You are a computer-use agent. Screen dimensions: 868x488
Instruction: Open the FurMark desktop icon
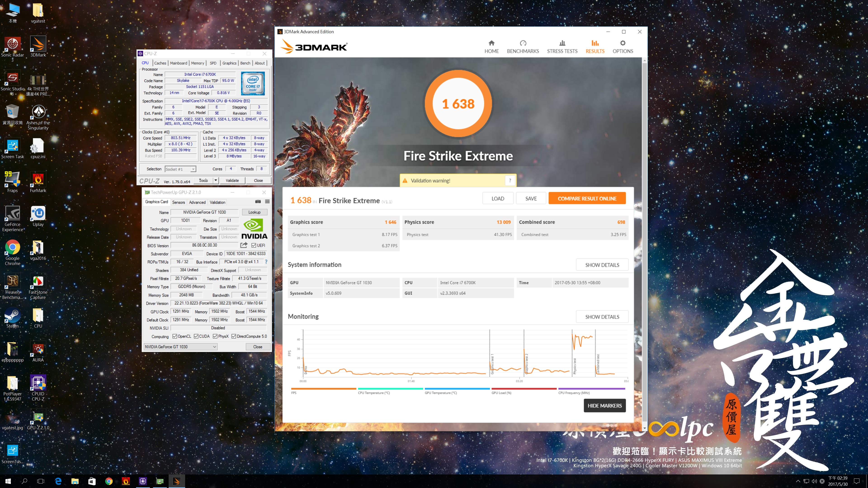38,183
